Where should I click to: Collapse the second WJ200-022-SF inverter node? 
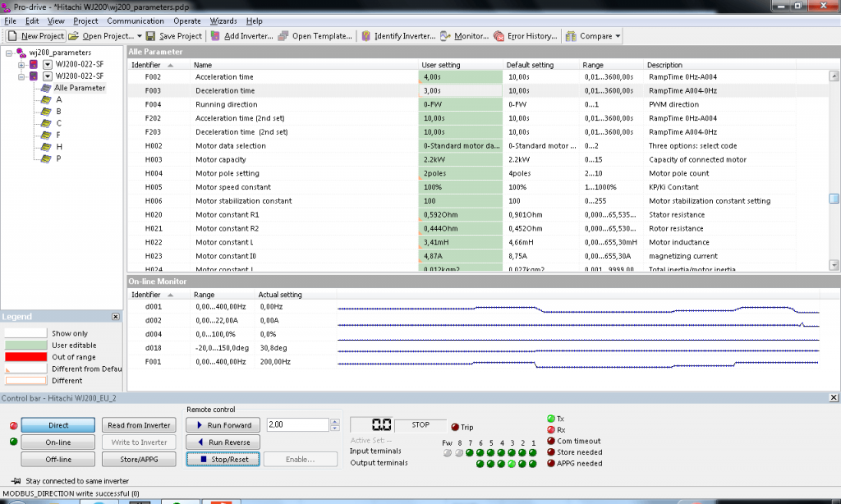[x=21, y=76]
